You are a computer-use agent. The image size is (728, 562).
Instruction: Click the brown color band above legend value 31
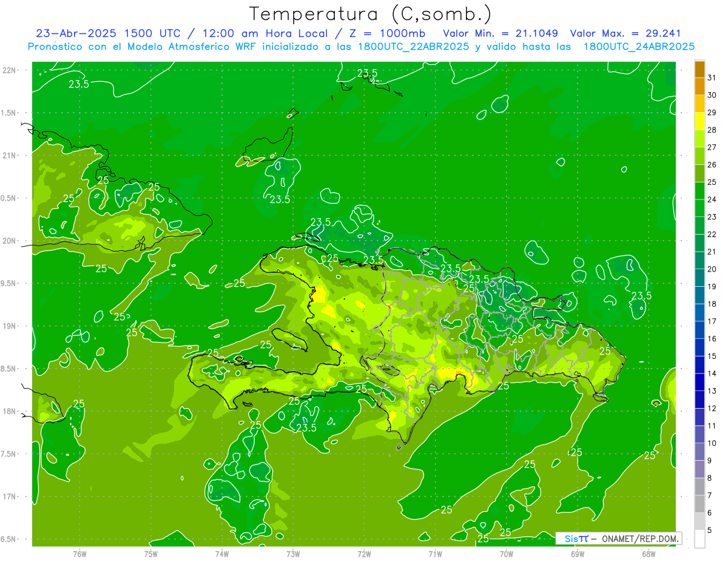pyautogui.click(x=699, y=69)
